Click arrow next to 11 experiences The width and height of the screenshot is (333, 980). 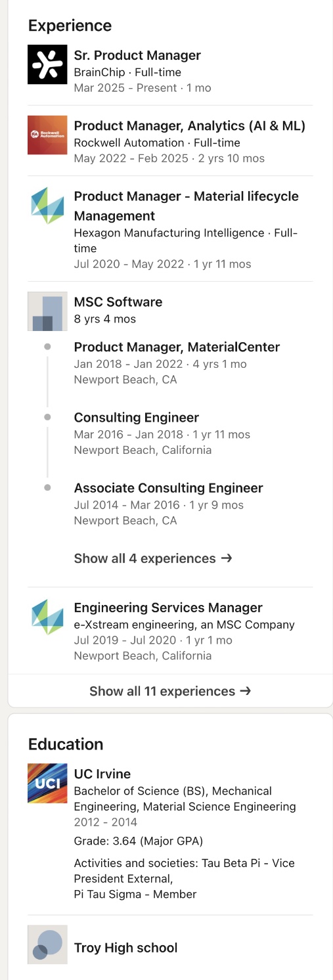pyautogui.click(x=246, y=691)
